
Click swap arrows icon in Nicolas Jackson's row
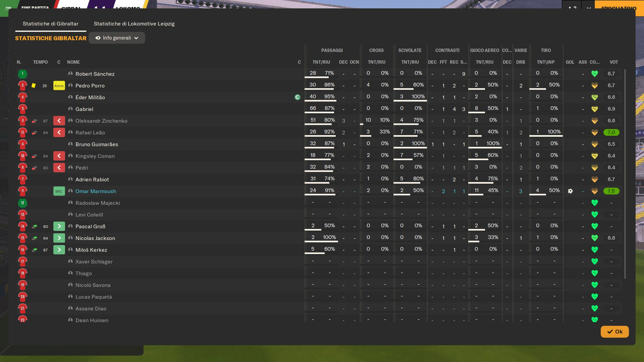coord(34,238)
